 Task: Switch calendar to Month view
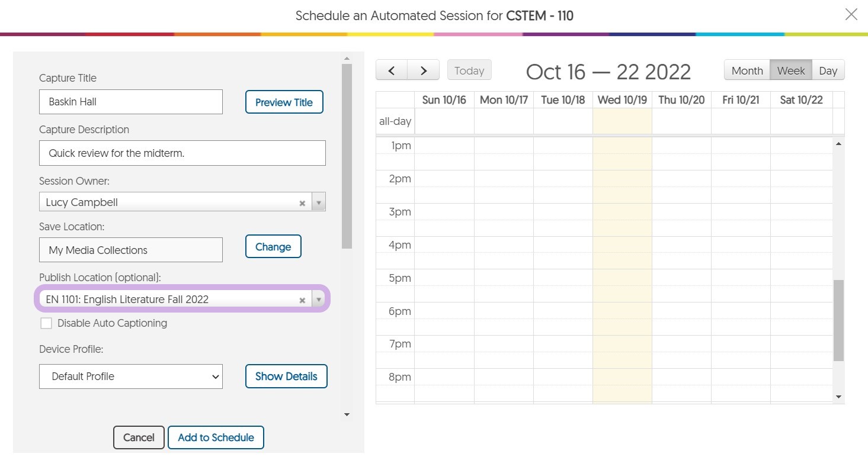coord(747,70)
